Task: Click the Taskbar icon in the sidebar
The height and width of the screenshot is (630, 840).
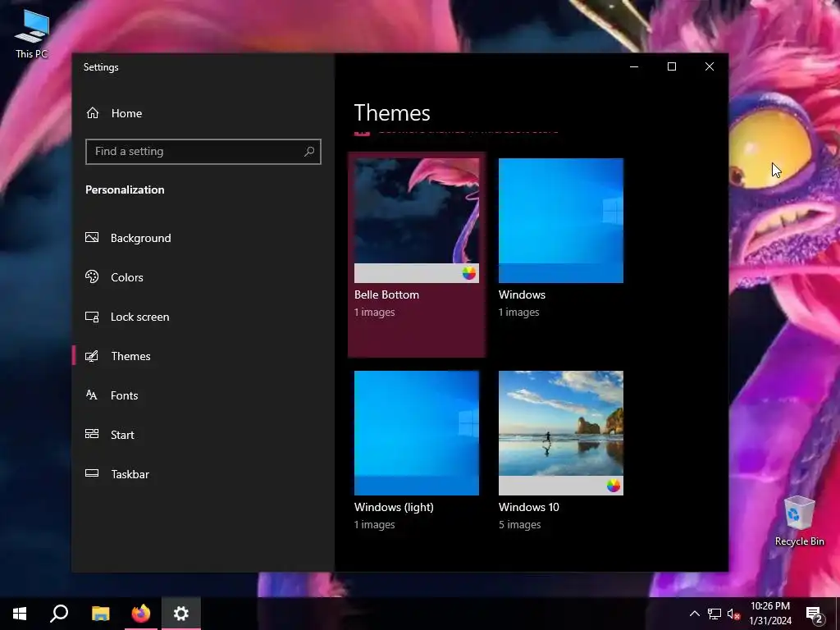Action: coord(92,473)
